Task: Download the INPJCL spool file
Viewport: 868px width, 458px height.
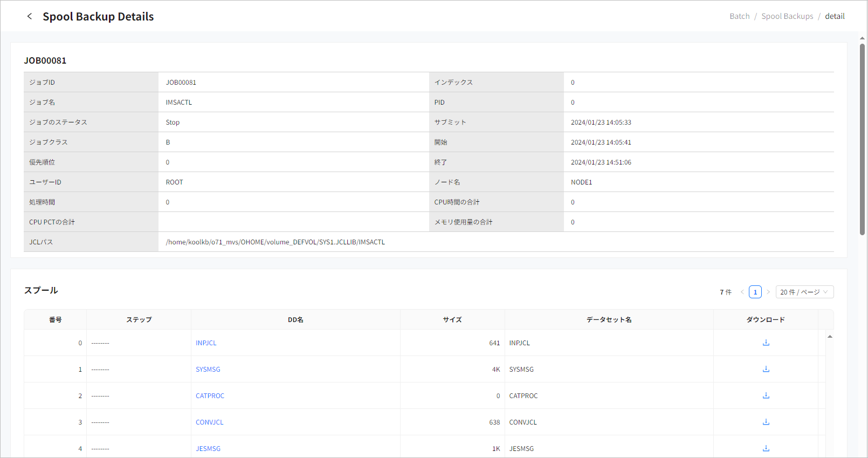Action: click(766, 343)
